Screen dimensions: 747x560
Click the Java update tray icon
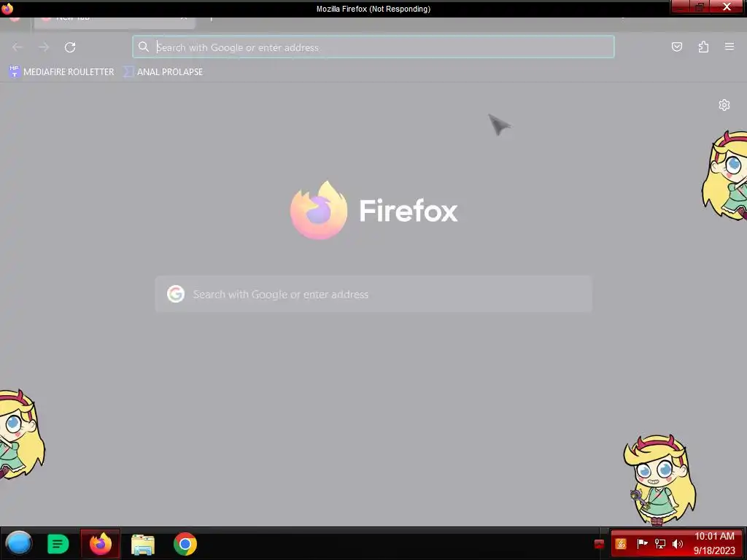pos(621,544)
